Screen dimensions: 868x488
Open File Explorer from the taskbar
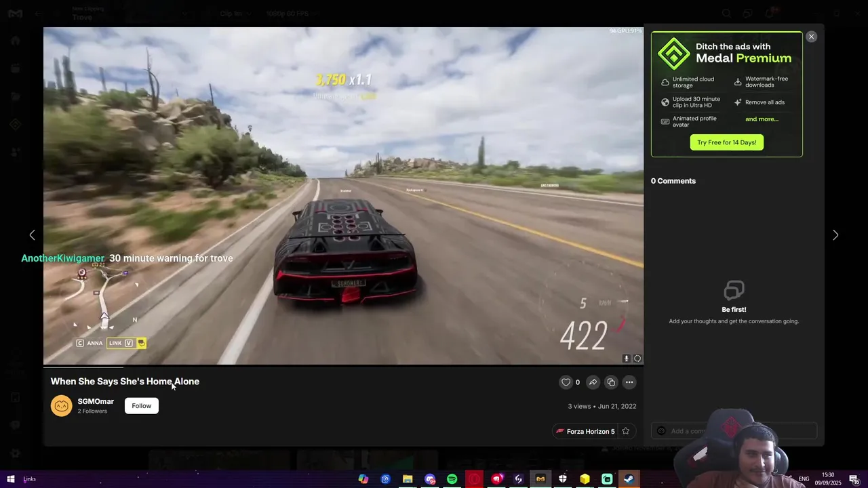[408, 479]
